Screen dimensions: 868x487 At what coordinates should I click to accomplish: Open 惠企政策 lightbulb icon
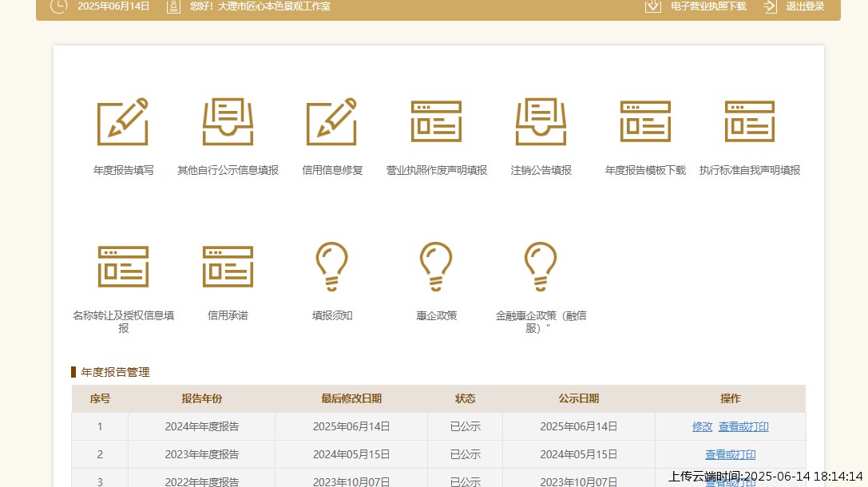point(436,266)
